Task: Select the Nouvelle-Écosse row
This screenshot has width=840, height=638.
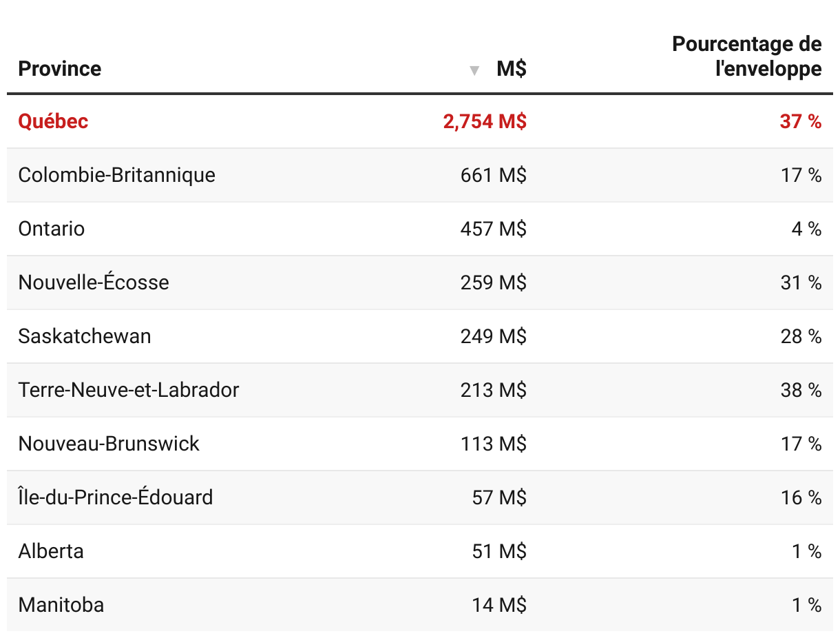Action: [420, 282]
